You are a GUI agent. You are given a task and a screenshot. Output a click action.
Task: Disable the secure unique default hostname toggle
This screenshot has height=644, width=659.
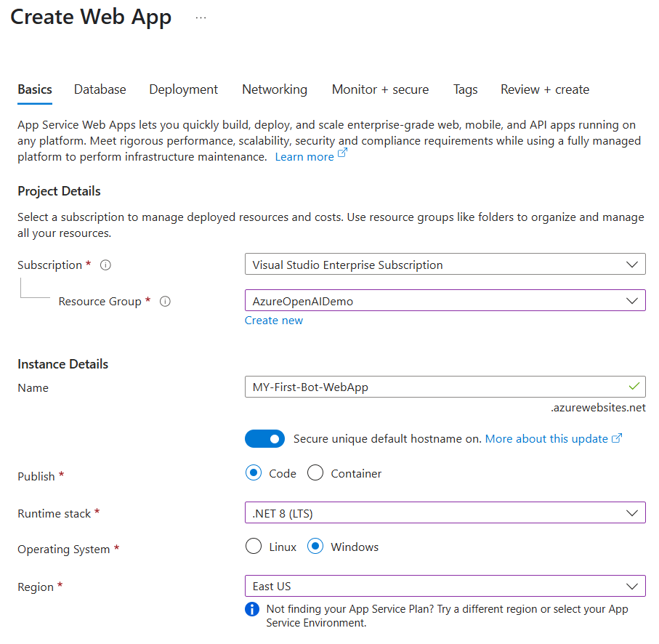click(x=264, y=438)
